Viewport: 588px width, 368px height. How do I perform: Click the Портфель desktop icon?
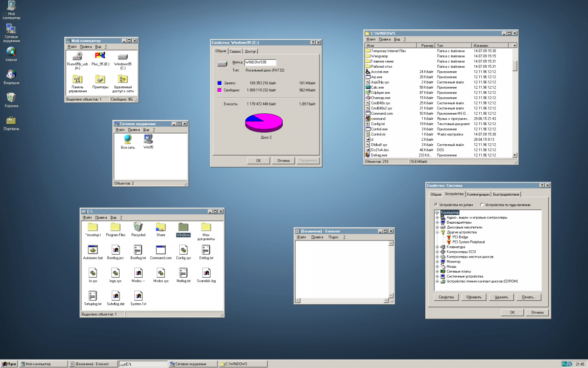(11, 120)
